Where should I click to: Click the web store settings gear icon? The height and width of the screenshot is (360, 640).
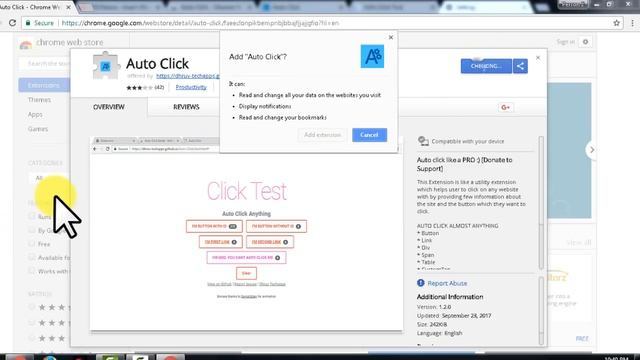coord(585,42)
